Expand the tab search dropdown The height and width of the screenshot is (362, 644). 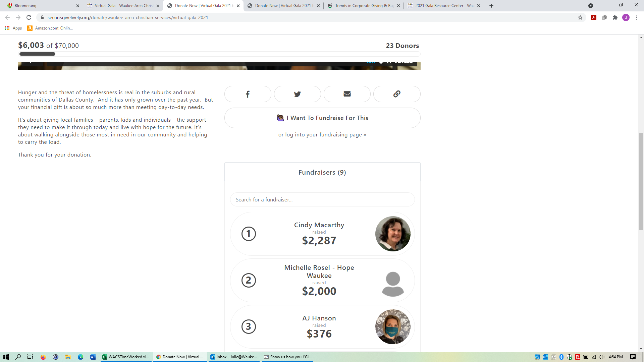tap(591, 6)
